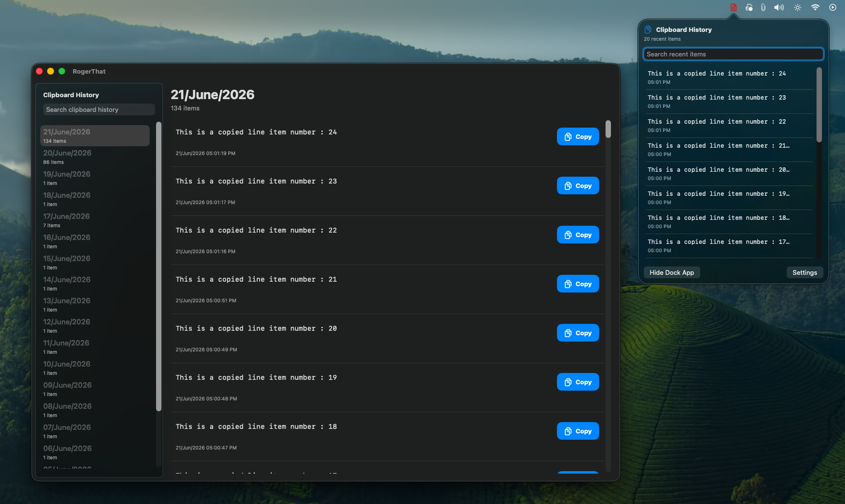Screen dimensions: 845x504
Task: Copy line item number 20
Action: [x=578, y=333]
